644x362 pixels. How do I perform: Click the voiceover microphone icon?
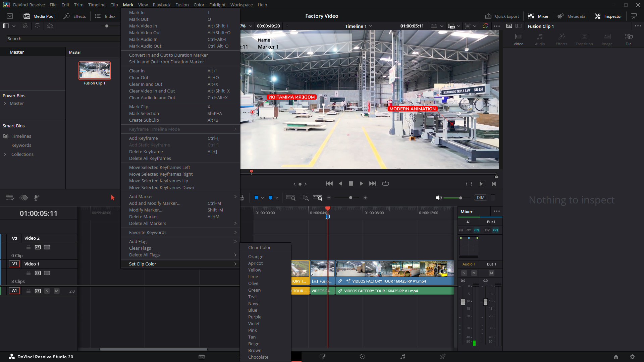tap(37, 198)
